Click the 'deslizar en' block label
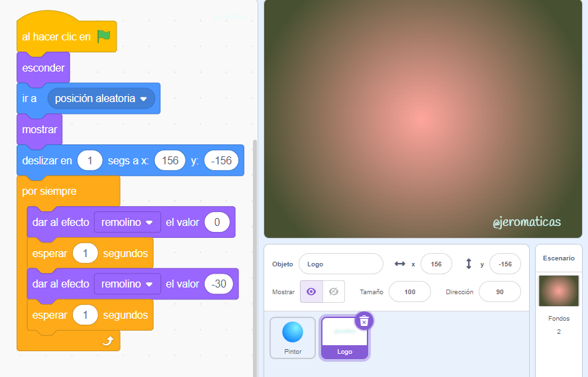The image size is (588, 377). (x=47, y=160)
